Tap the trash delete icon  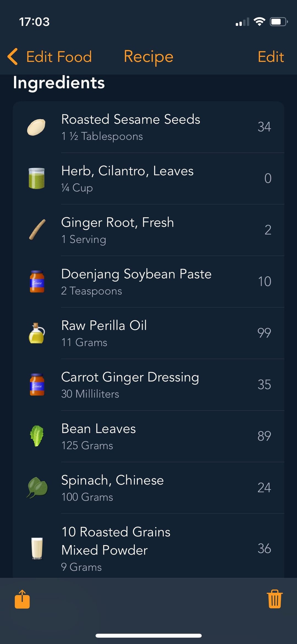pyautogui.click(x=275, y=599)
